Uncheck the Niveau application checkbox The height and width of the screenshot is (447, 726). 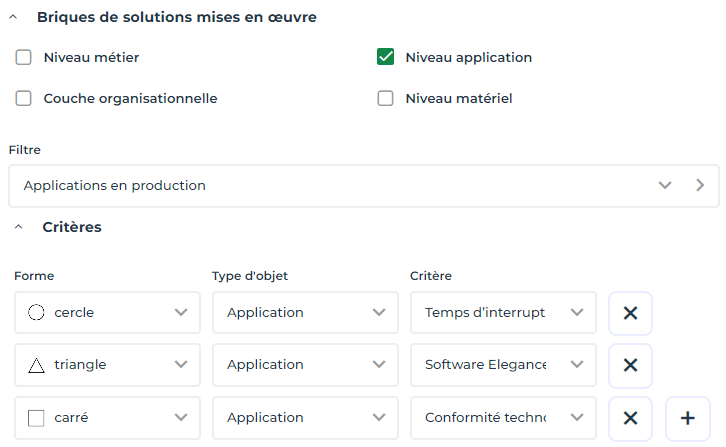(x=385, y=57)
